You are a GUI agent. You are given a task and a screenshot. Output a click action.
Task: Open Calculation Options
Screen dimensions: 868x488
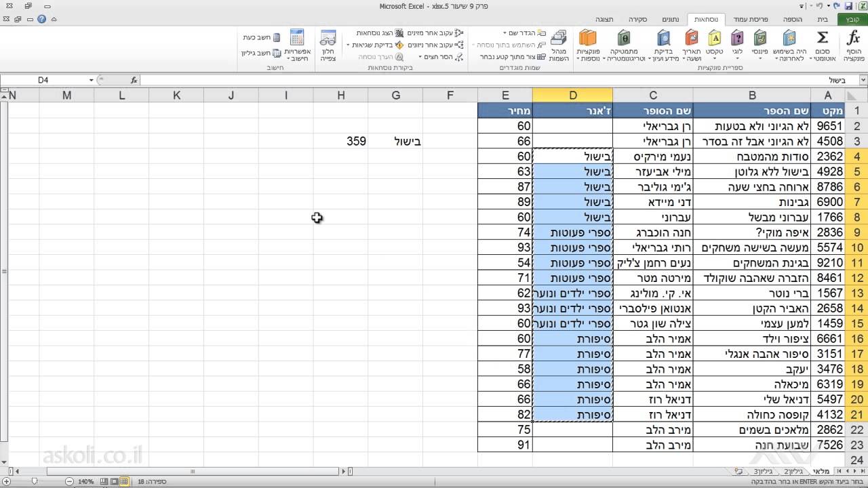[297, 46]
